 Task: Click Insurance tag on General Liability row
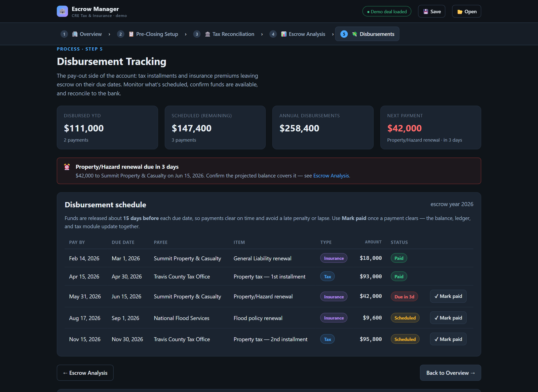334,258
